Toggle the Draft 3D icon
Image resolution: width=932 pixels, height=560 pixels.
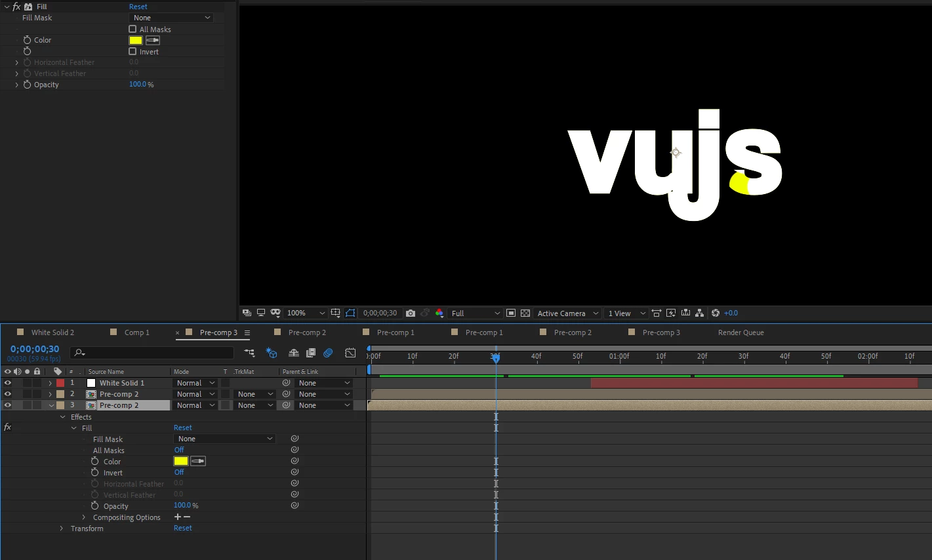tap(271, 353)
